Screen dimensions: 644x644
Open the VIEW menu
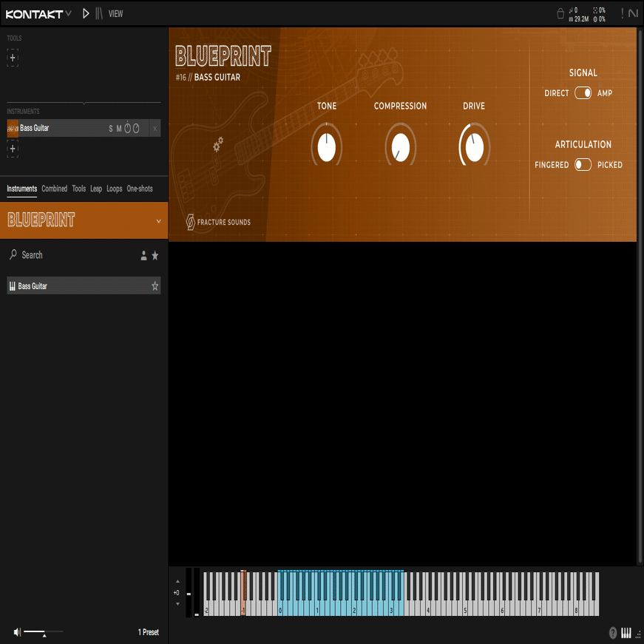115,14
